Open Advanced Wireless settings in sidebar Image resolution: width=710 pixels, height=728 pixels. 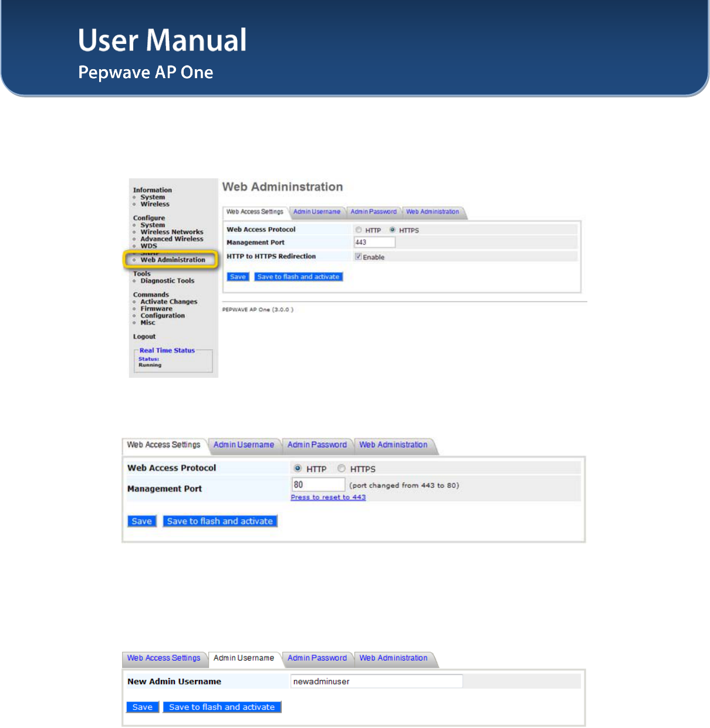coord(172,239)
